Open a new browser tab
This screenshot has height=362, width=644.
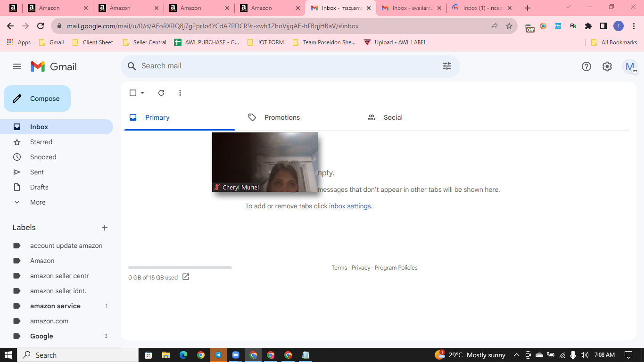point(528,8)
